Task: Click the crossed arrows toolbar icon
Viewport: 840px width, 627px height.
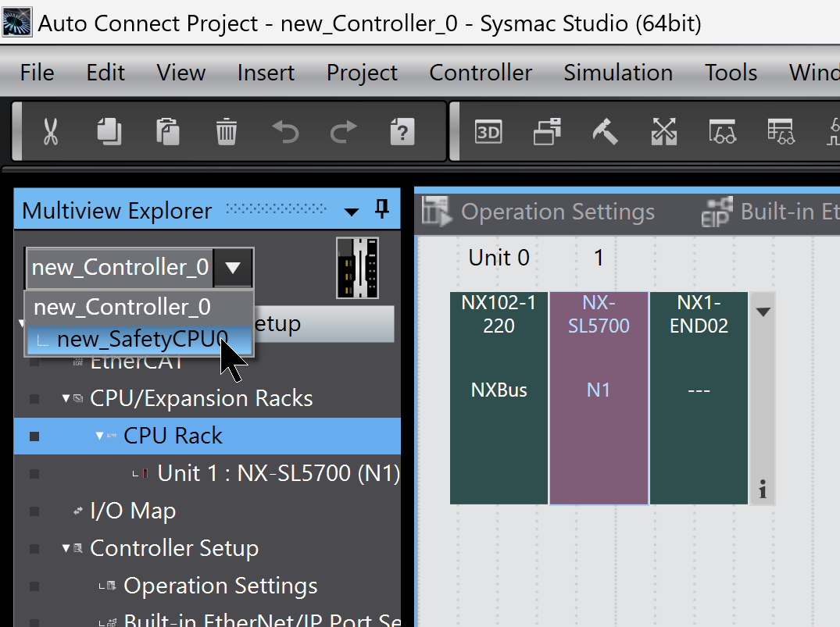Action: tap(663, 132)
